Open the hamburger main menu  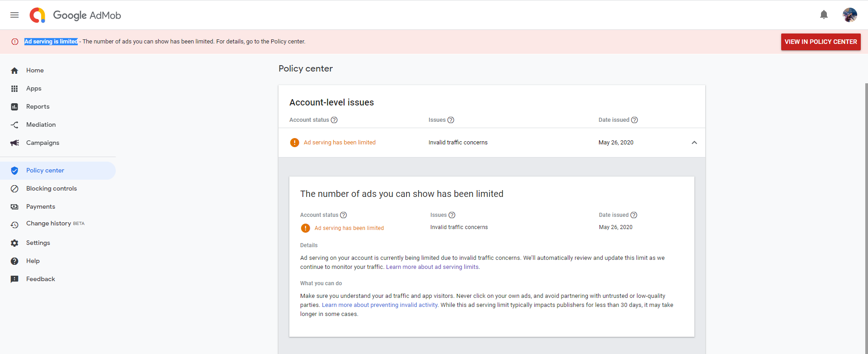coord(14,15)
